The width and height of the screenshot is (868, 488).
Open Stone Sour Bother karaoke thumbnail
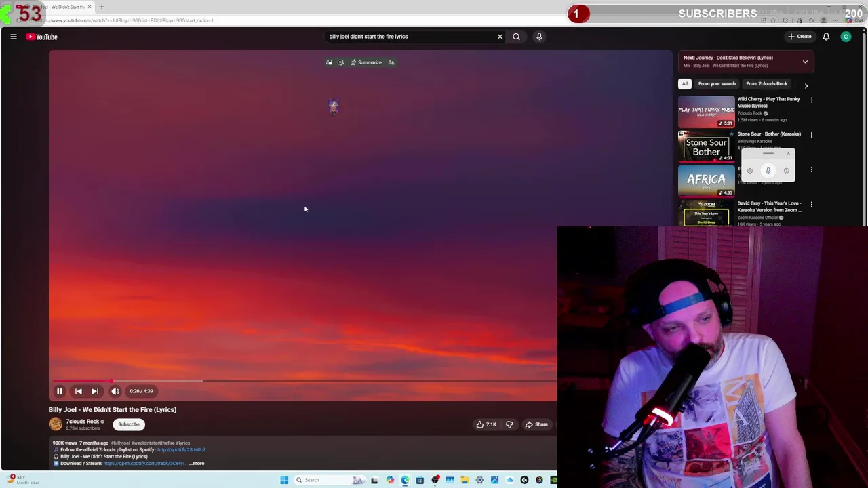706,146
